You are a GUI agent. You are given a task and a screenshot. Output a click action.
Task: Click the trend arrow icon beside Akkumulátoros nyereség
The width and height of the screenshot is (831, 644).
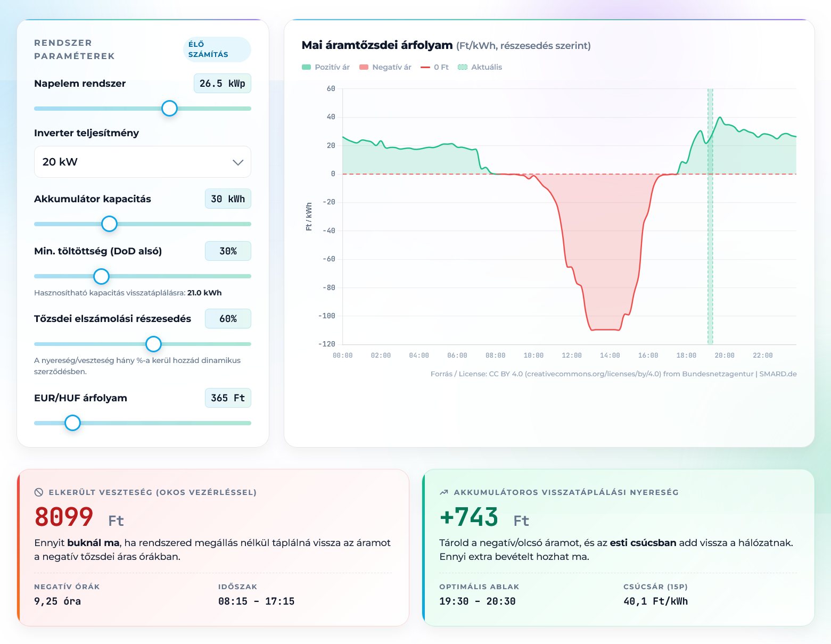444,492
